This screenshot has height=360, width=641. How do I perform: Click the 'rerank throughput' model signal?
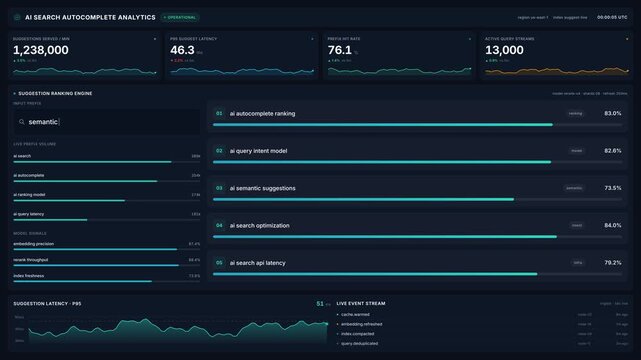click(x=107, y=262)
